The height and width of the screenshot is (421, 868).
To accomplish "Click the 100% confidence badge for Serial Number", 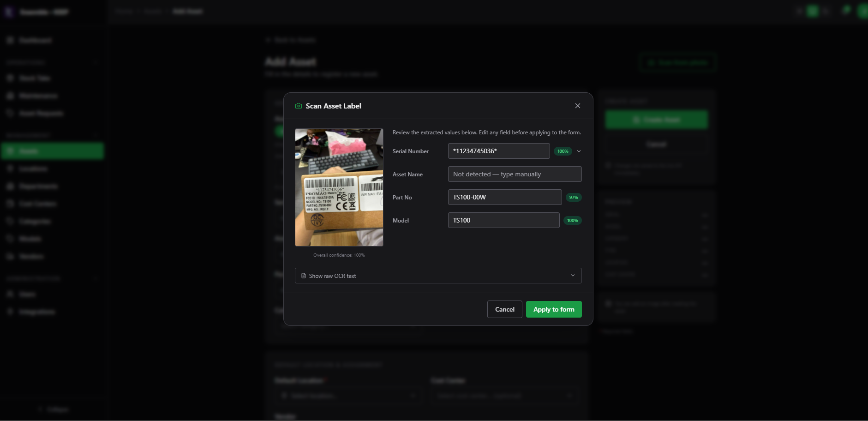I will 563,151.
